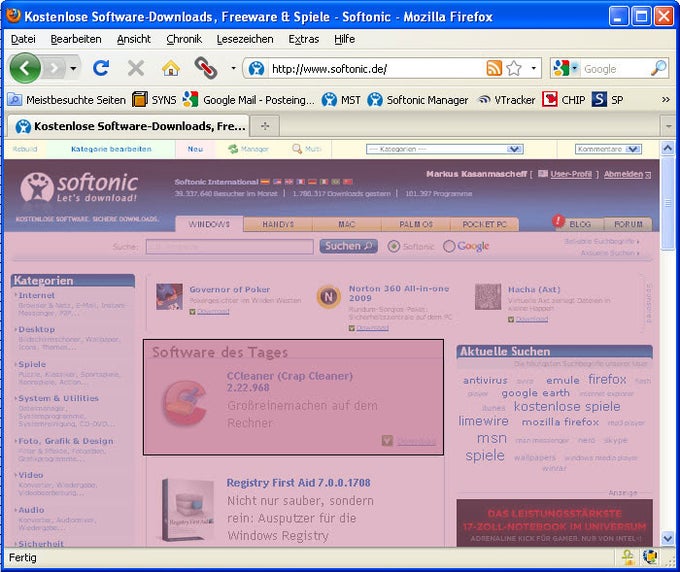Open the Bearbeiten menu
The height and width of the screenshot is (572, 680).
tap(76, 39)
